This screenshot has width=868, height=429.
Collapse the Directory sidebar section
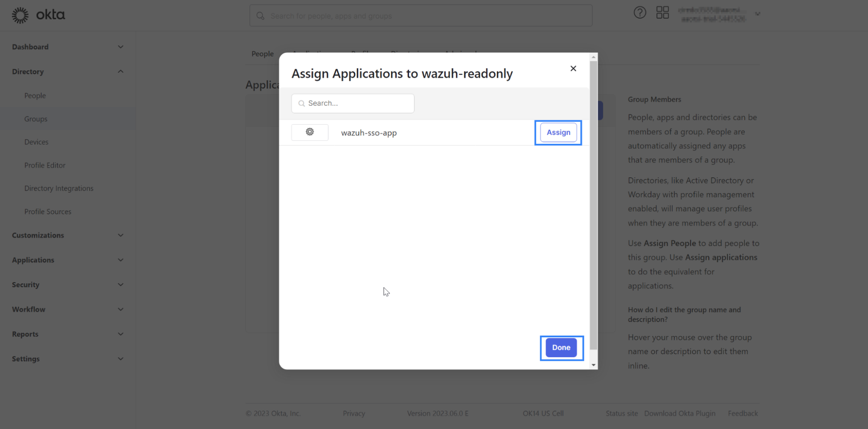click(x=121, y=71)
